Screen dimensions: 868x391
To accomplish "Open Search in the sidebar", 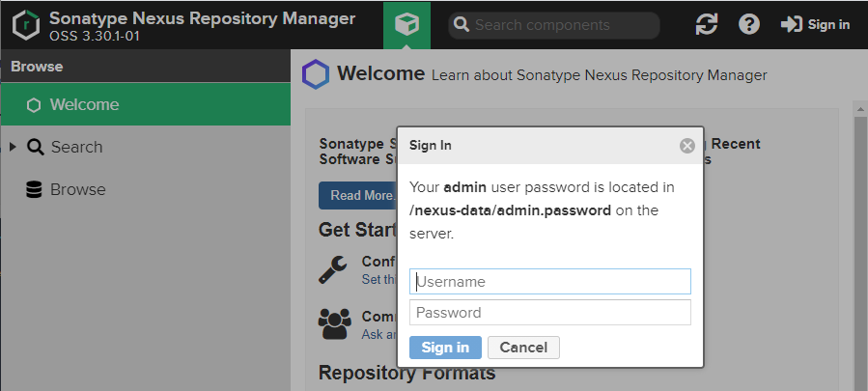I will (x=76, y=147).
